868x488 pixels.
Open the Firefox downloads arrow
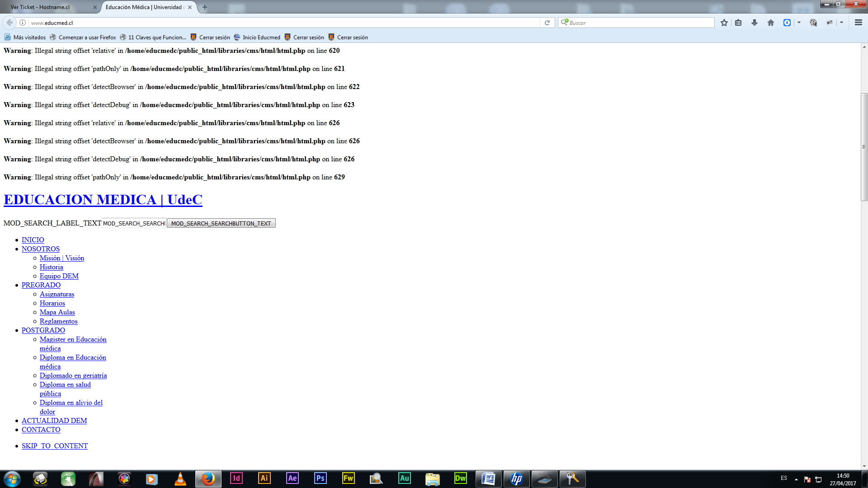pyautogui.click(x=755, y=23)
